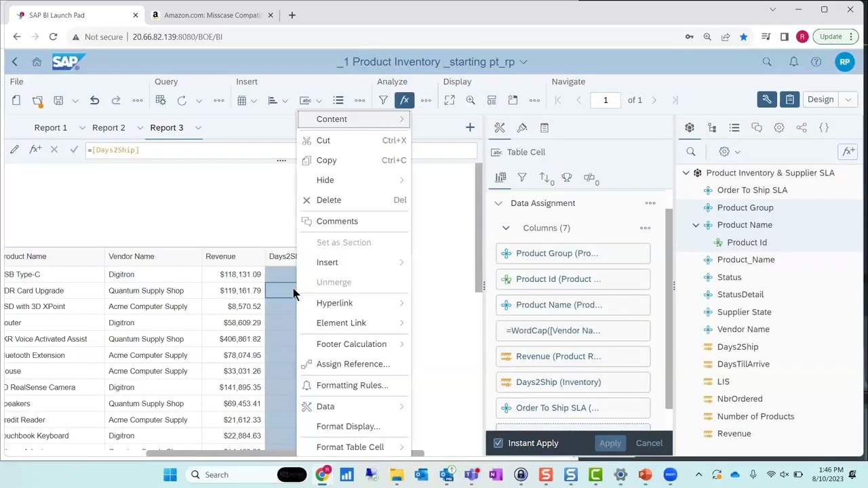Open the Report 3 tab dropdown arrow
This screenshot has height=488, width=868.
(198, 127)
